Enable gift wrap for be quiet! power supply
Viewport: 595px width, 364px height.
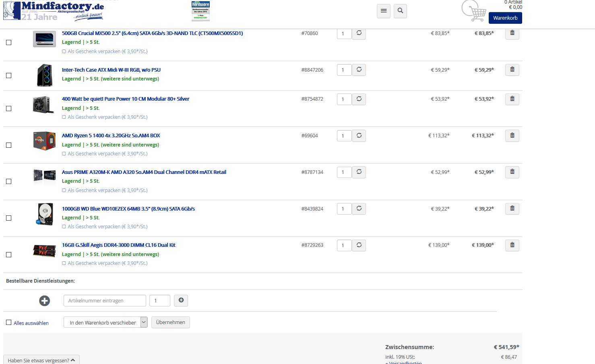64,117
